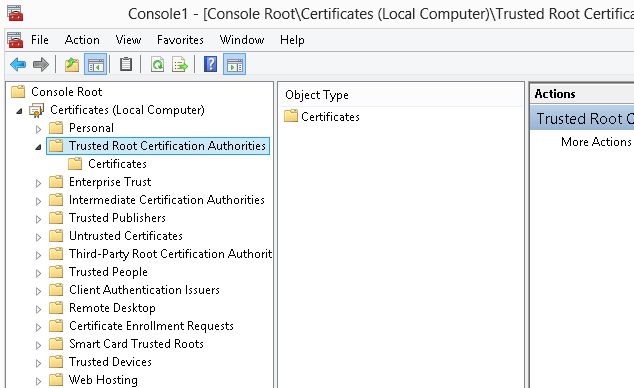634x388 pixels.
Task: Click the Trusted Devices folder icon
Action: click(x=56, y=362)
